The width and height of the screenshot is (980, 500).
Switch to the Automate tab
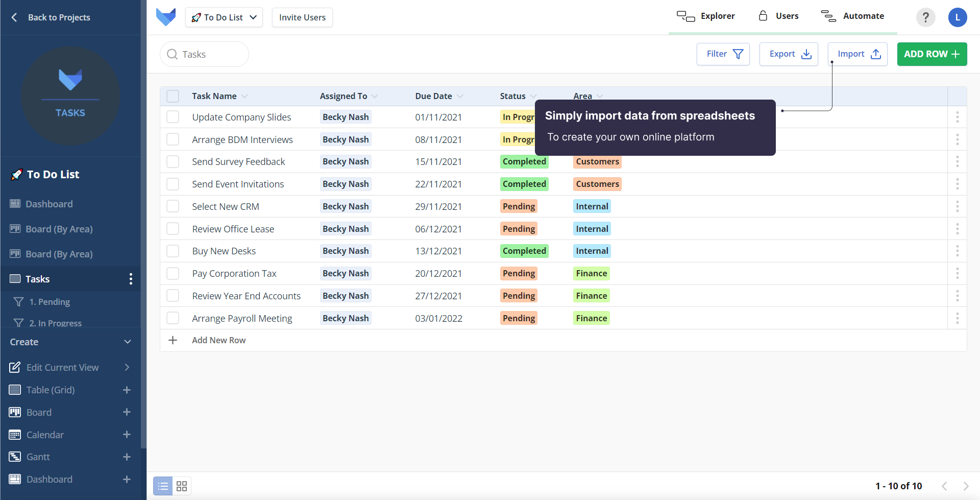click(852, 16)
